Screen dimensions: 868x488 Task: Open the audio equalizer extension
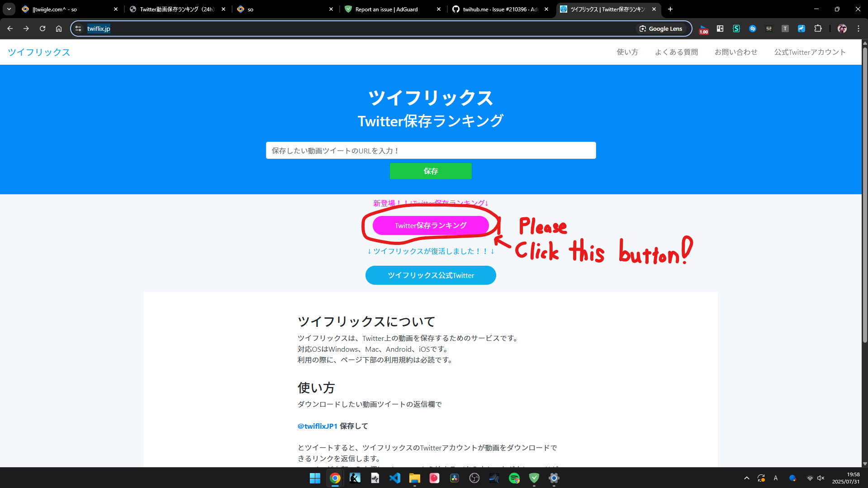(x=769, y=29)
